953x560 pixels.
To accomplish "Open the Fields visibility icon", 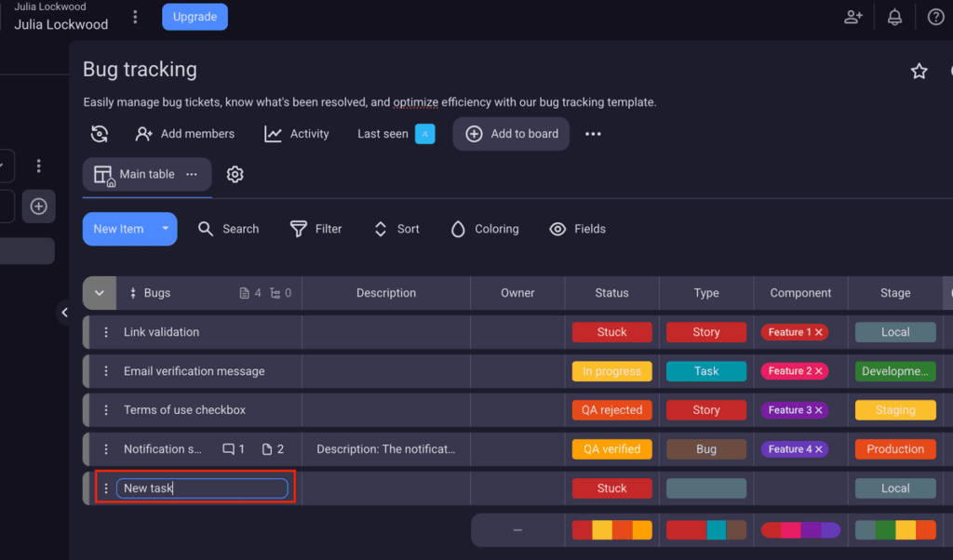I will 557,229.
